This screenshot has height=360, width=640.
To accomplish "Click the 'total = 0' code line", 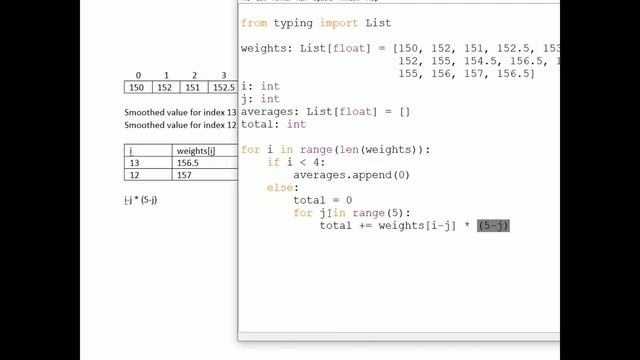I will (322, 200).
